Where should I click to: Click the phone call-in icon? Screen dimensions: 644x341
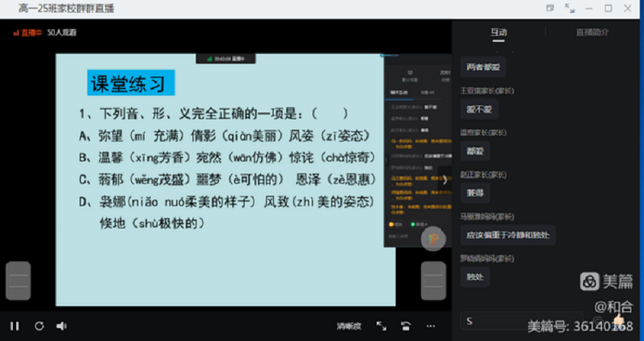point(407,327)
